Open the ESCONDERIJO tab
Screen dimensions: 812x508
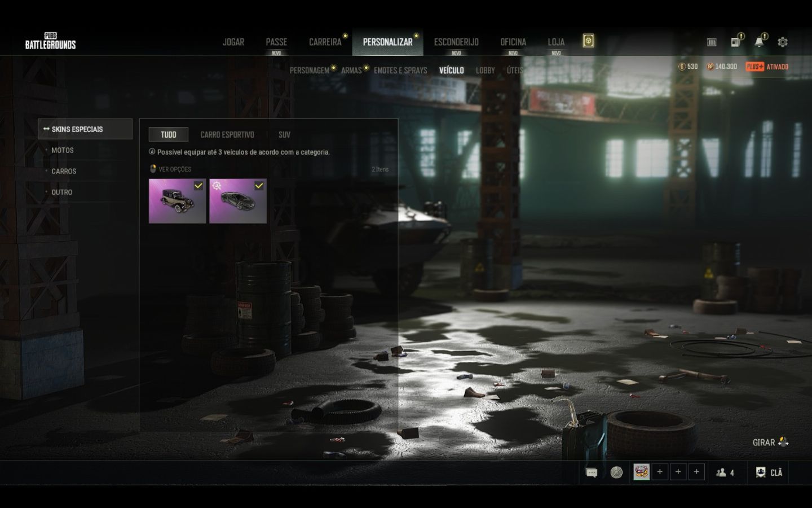coord(456,42)
